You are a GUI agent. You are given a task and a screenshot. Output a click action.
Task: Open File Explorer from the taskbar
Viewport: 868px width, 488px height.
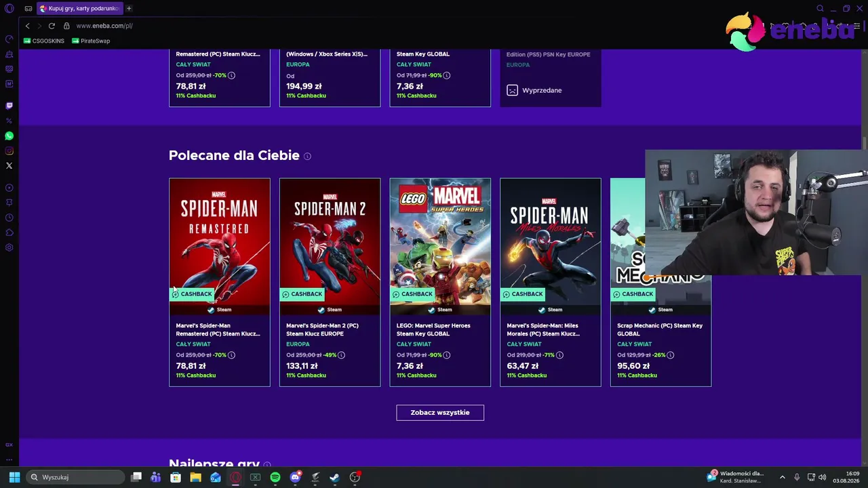pyautogui.click(x=195, y=477)
